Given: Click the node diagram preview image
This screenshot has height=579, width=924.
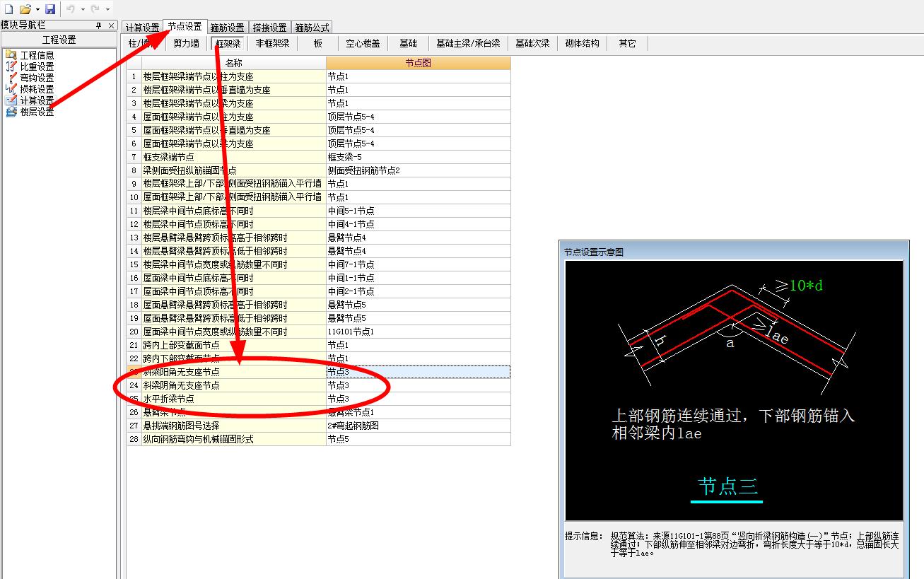Looking at the screenshot, I should pos(734,391).
